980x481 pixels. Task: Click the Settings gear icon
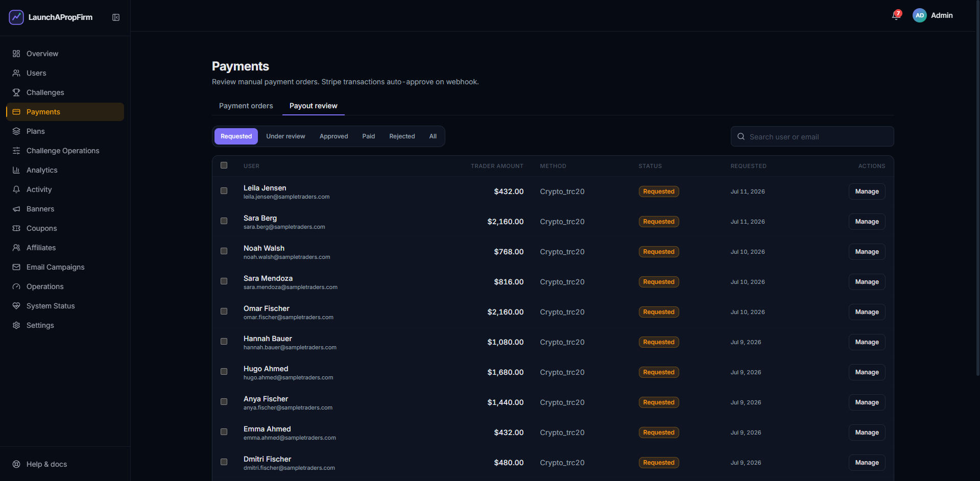(16, 325)
